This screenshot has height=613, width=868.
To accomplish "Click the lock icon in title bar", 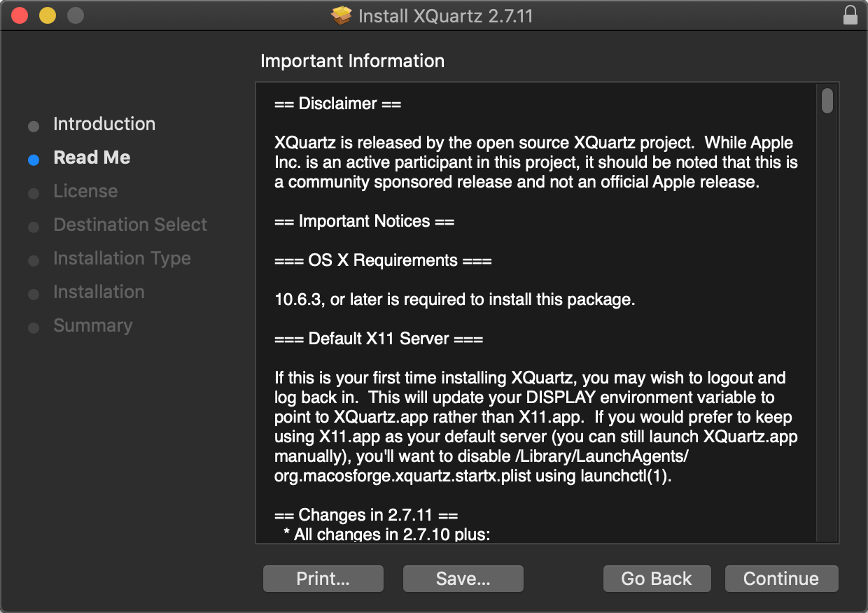I will [850, 15].
